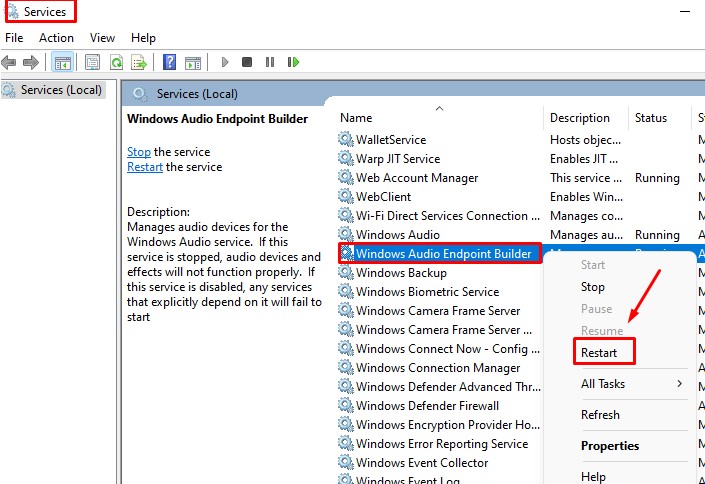Click the Web Account Manager gear icon

346,177
